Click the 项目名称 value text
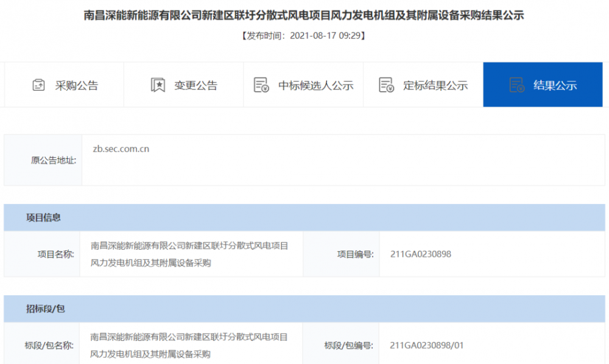 point(189,254)
